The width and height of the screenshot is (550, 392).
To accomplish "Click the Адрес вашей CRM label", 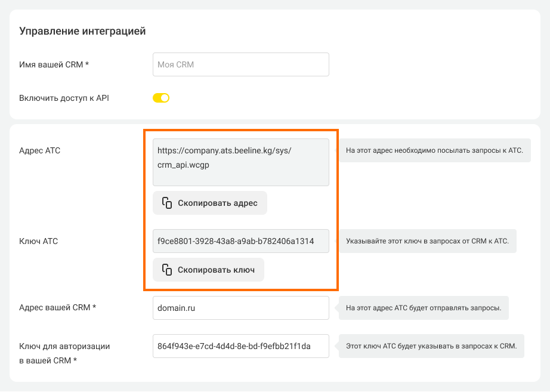I will click(x=57, y=307).
